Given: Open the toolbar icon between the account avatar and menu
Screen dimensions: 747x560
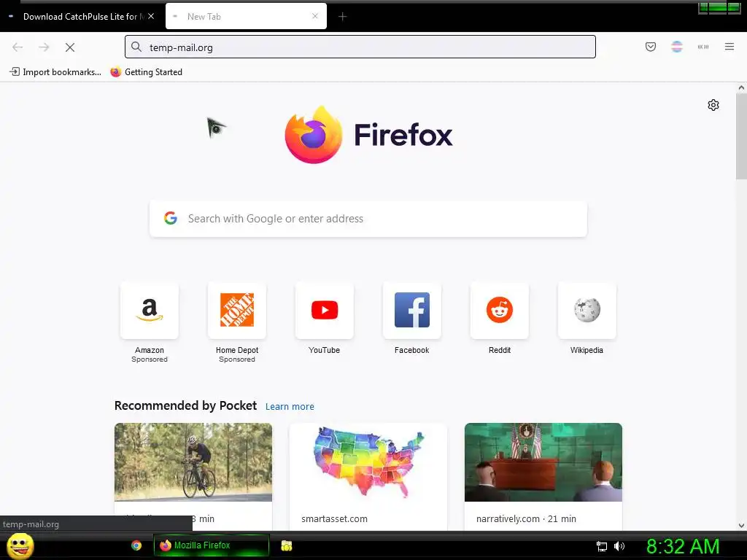Looking at the screenshot, I should click(x=703, y=47).
